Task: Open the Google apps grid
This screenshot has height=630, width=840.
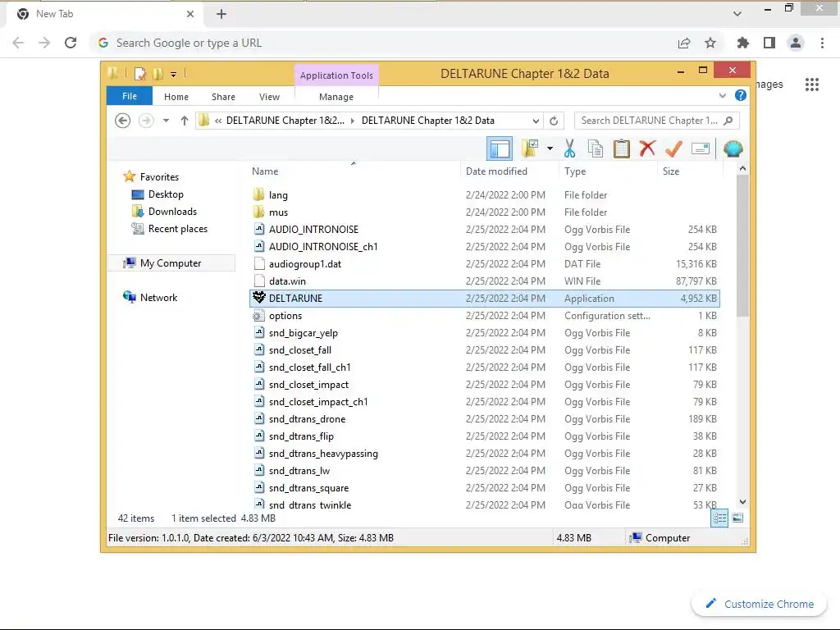Action: 811,84
